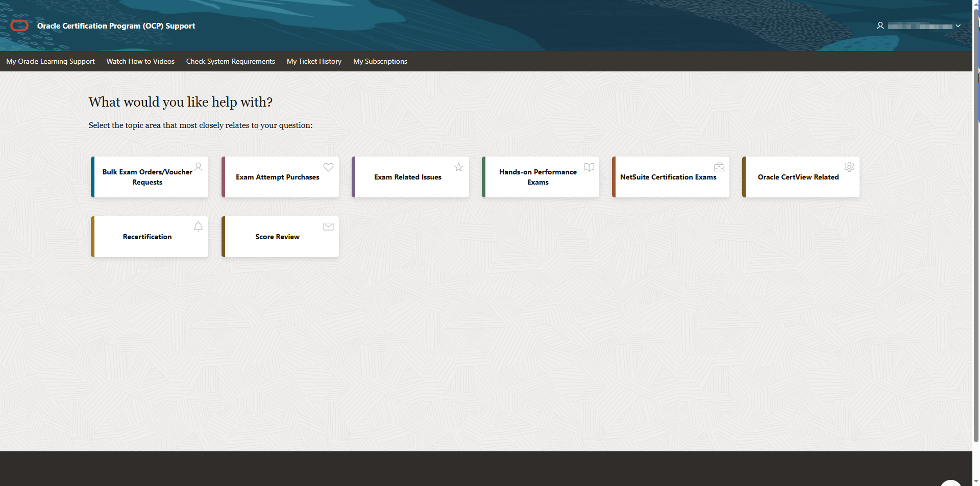Open Watch How to Videos menu item
980x486 pixels.
point(140,61)
